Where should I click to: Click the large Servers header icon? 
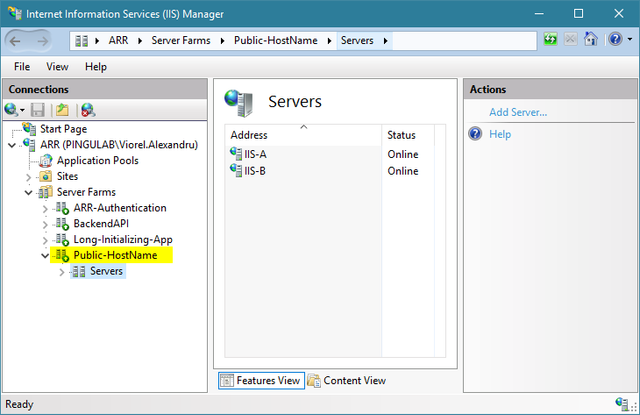(239, 102)
